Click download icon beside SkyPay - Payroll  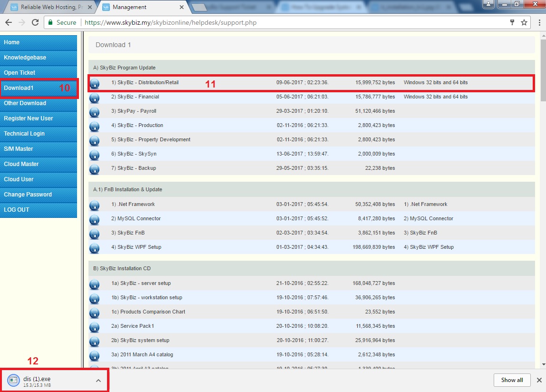click(94, 112)
